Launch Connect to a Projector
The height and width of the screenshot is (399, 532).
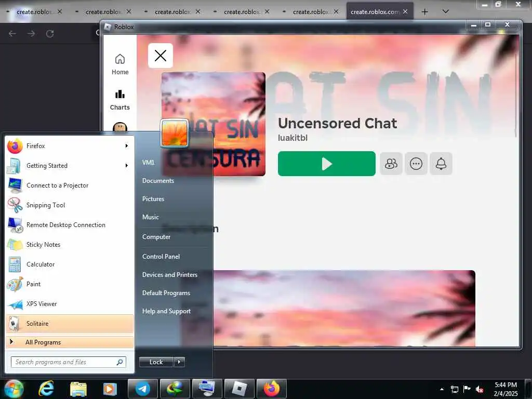(70, 185)
